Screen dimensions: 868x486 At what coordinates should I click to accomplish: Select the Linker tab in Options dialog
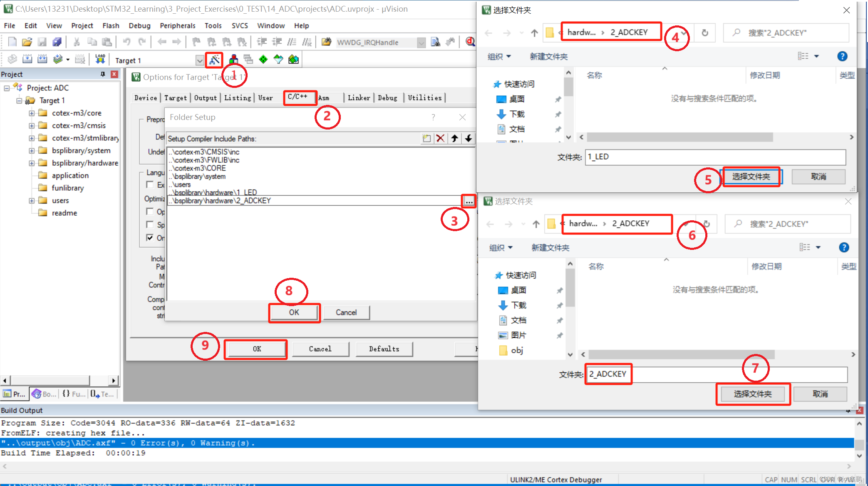point(358,97)
